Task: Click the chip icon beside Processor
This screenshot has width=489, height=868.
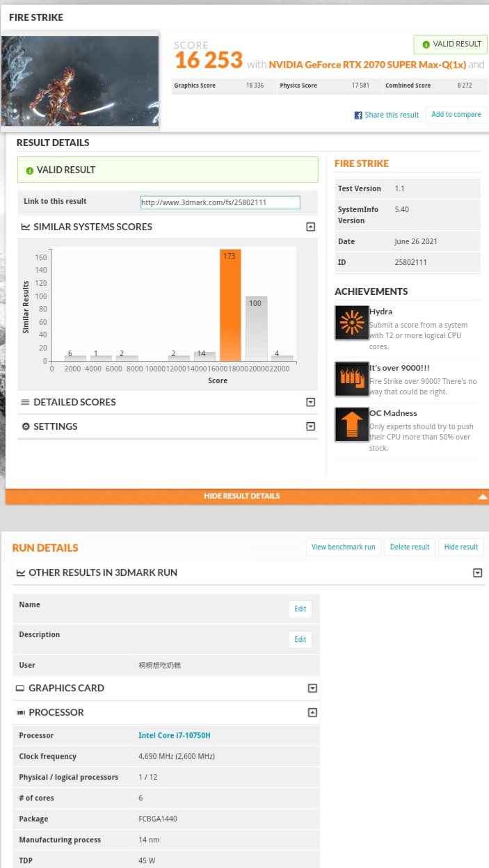Action: point(19,712)
